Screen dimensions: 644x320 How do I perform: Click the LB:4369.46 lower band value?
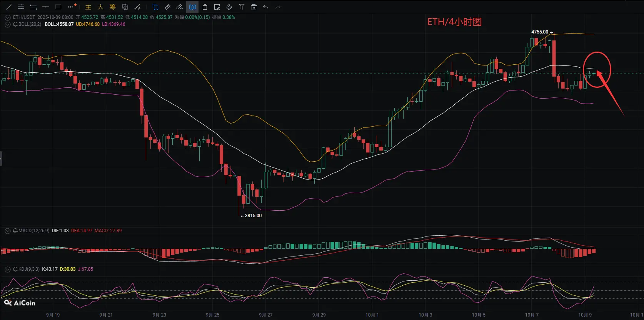pyautogui.click(x=113, y=24)
